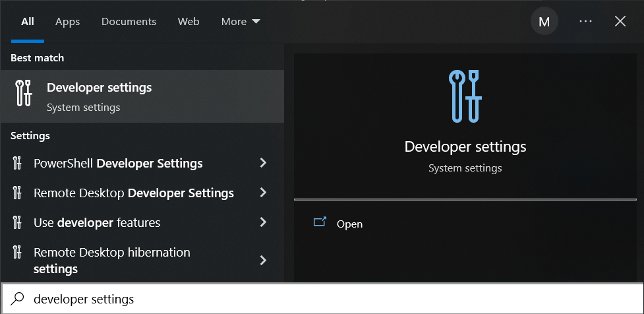
Task: Expand the Remote Desktop hibernation settings chevron
Action: click(263, 260)
